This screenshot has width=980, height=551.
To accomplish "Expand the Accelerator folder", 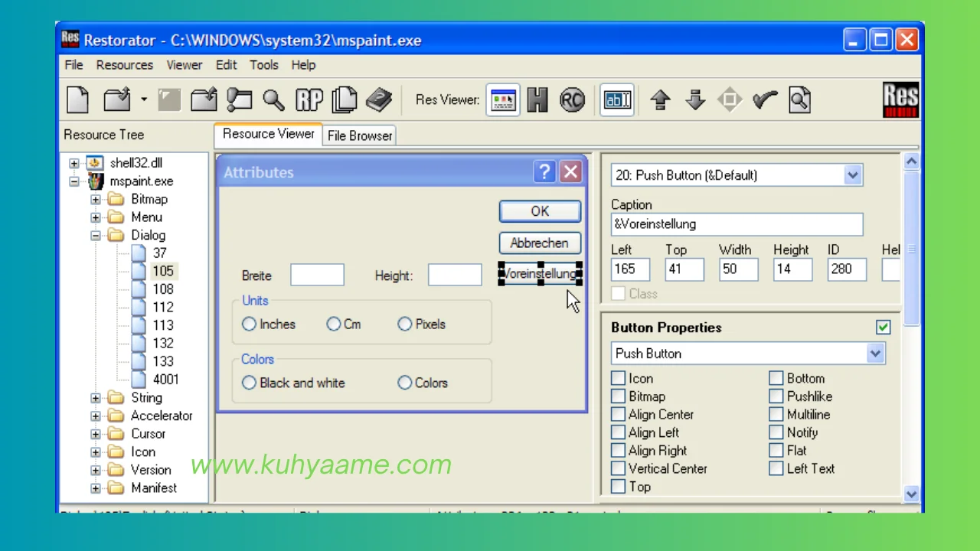I will coord(96,416).
